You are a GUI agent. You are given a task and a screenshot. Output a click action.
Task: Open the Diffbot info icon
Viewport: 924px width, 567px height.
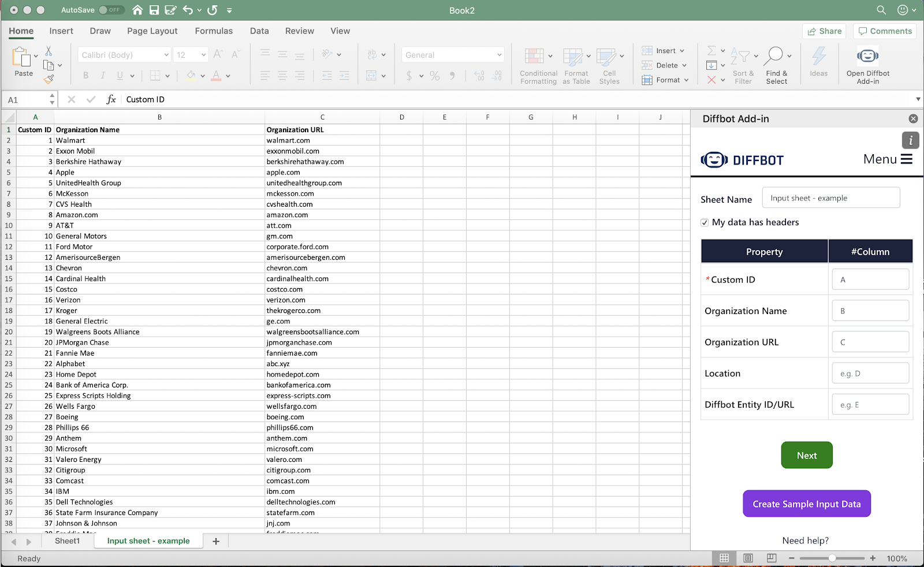(910, 140)
